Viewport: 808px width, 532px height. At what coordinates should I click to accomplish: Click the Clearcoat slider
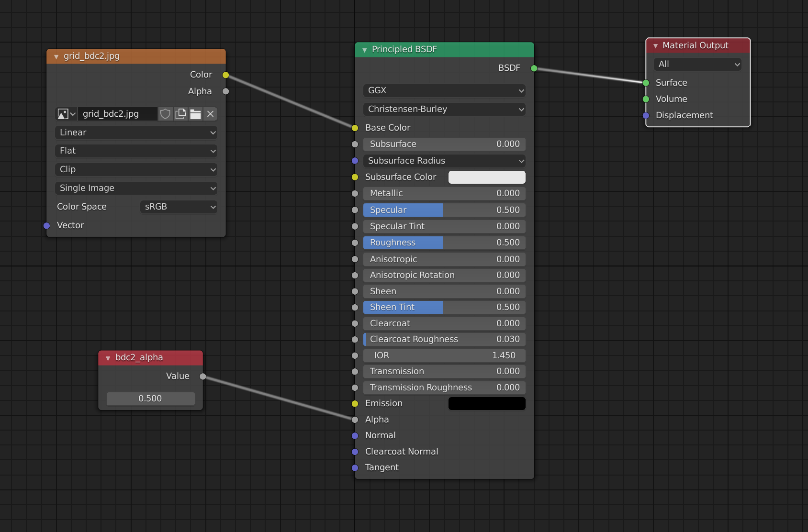tap(444, 323)
